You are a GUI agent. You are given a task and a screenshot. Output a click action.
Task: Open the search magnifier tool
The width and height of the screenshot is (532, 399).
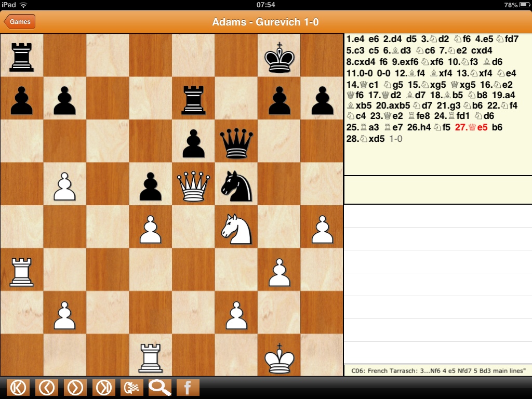coord(159,388)
